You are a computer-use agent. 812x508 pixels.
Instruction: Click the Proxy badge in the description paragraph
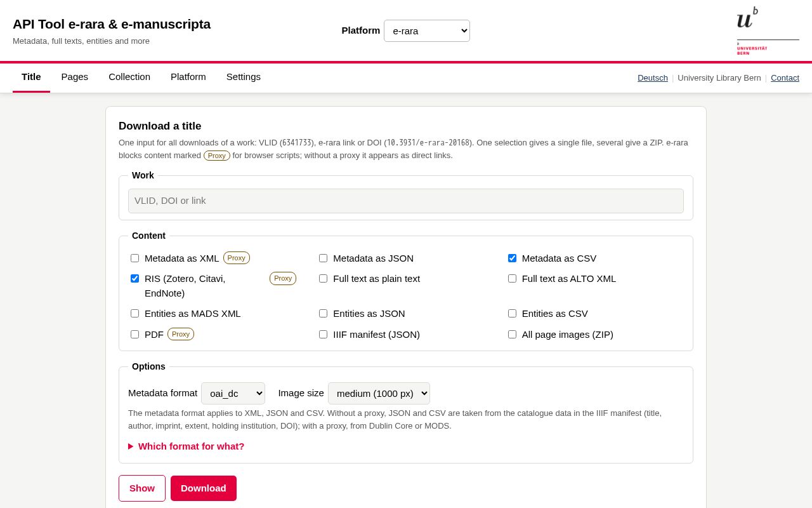pos(217,156)
